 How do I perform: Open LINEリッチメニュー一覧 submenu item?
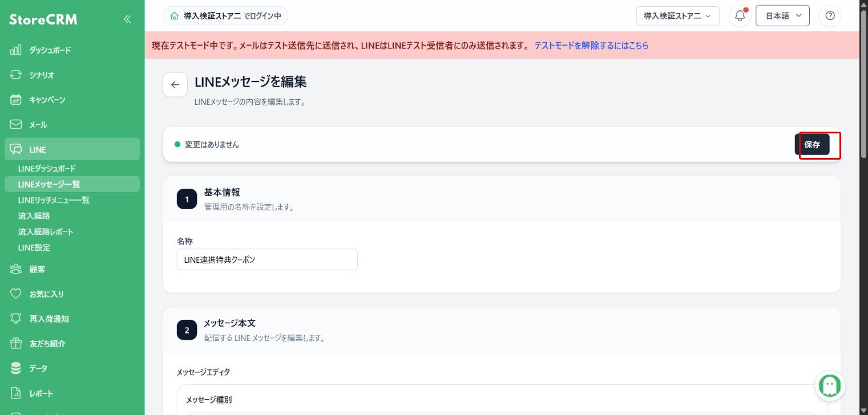54,200
